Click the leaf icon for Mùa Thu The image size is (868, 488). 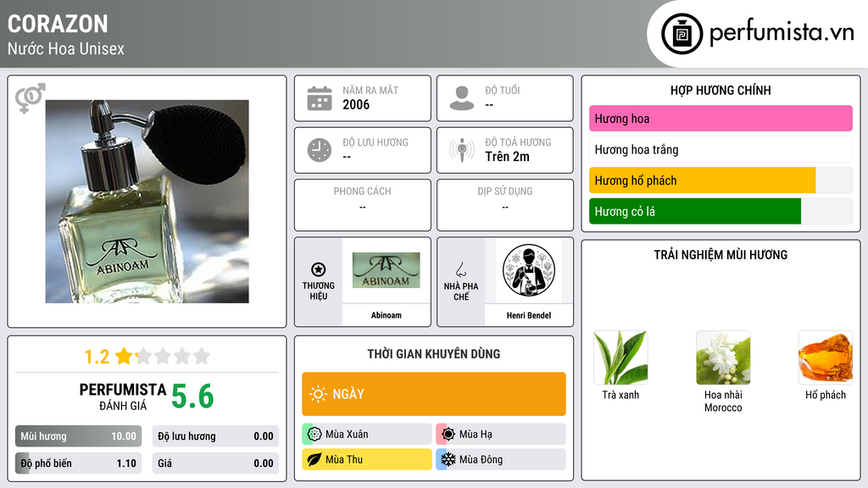click(x=314, y=459)
